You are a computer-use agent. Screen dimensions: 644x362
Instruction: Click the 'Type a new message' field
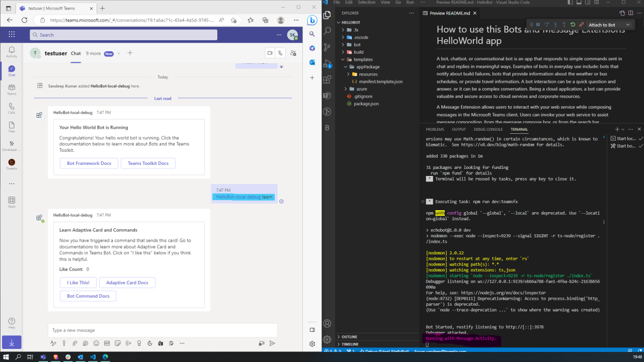click(x=162, y=330)
